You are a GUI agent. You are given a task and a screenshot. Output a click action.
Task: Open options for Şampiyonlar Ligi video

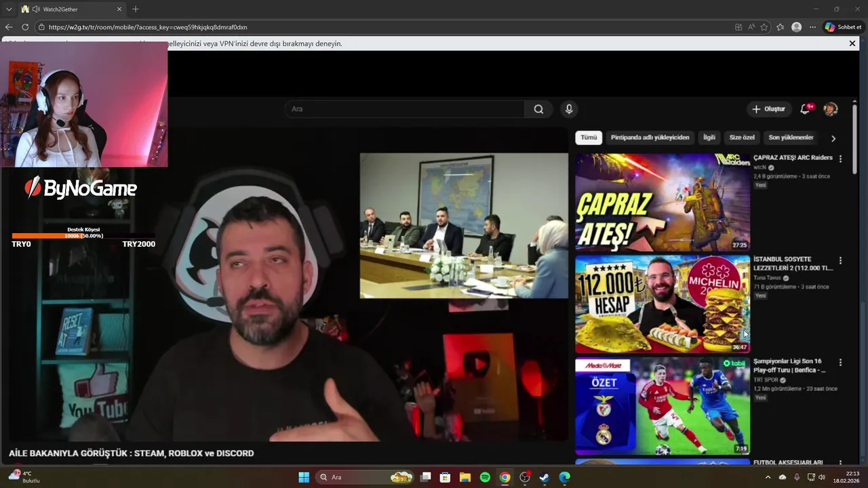[840, 363]
